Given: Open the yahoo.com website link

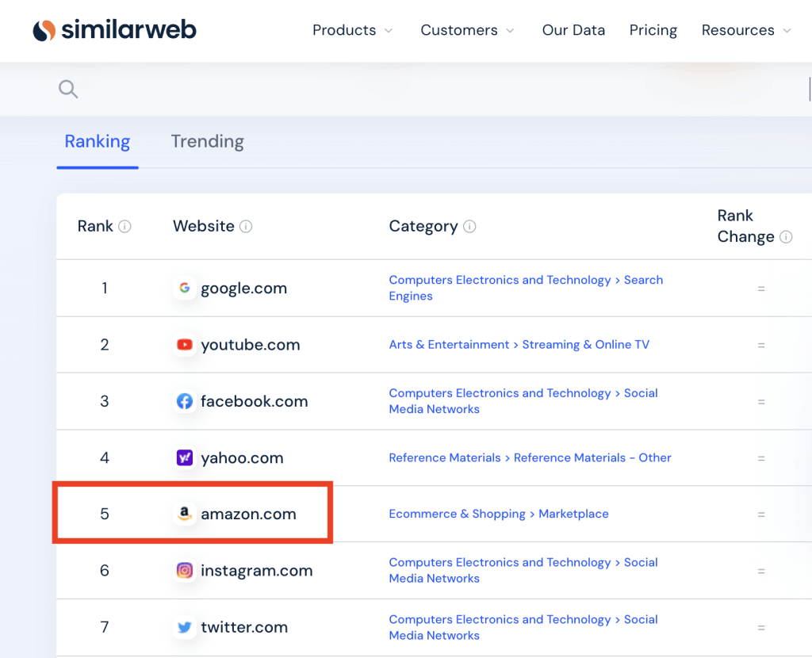Looking at the screenshot, I should (242, 457).
